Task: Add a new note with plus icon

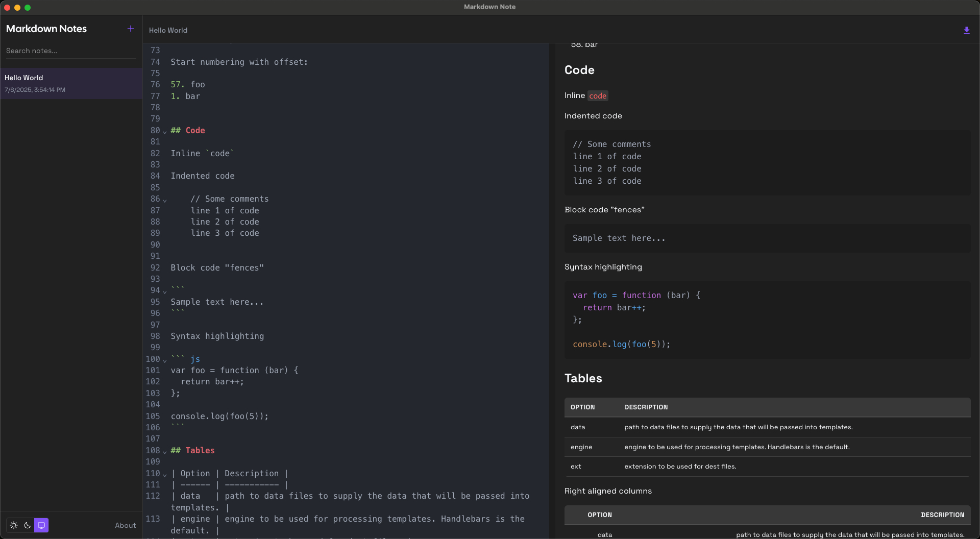Action: tap(131, 29)
